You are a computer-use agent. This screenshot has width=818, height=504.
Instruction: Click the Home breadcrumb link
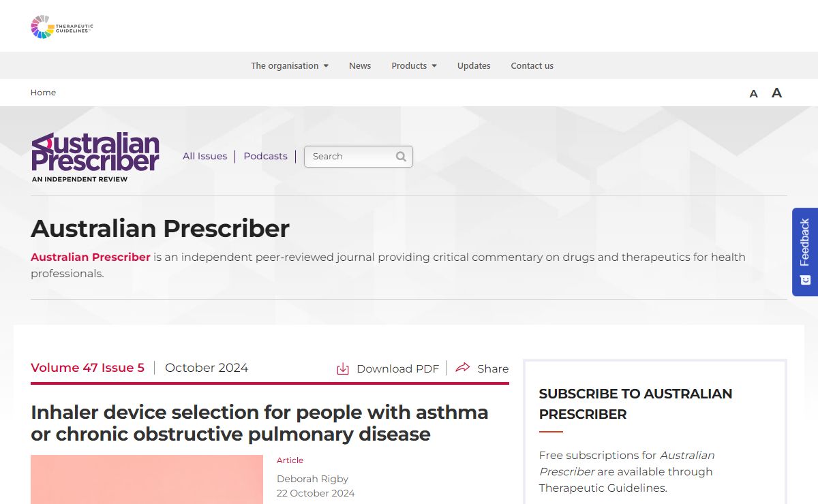[x=43, y=93]
